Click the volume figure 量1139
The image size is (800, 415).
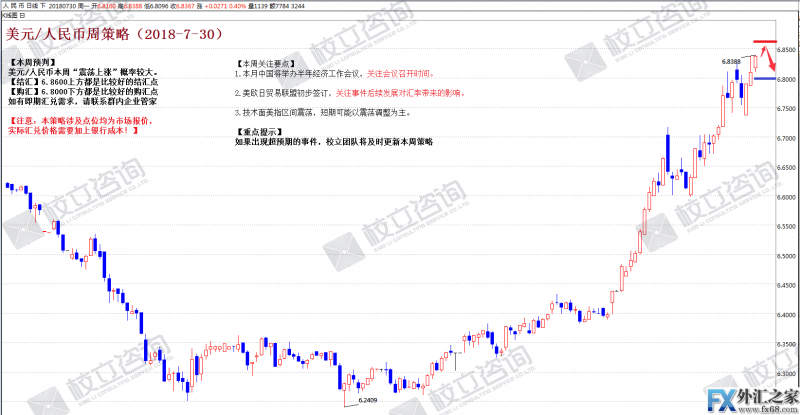(x=258, y=6)
